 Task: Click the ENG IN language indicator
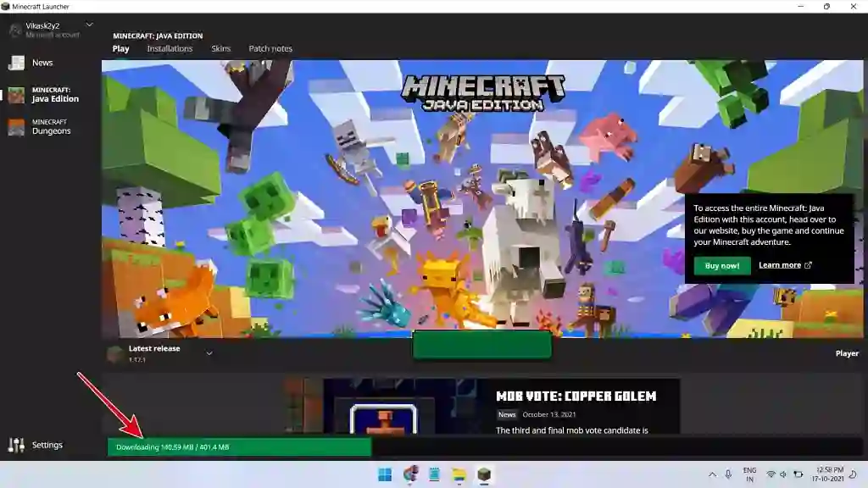pos(749,474)
